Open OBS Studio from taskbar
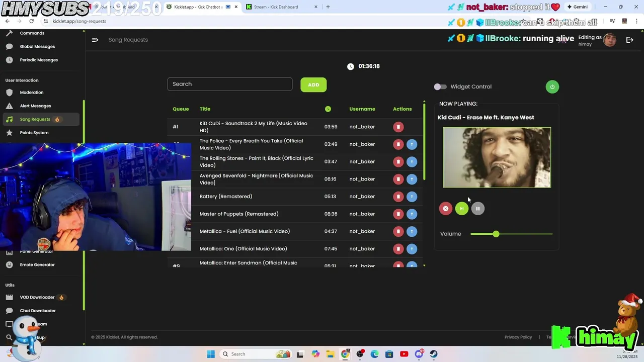644x362 pixels. click(360, 354)
